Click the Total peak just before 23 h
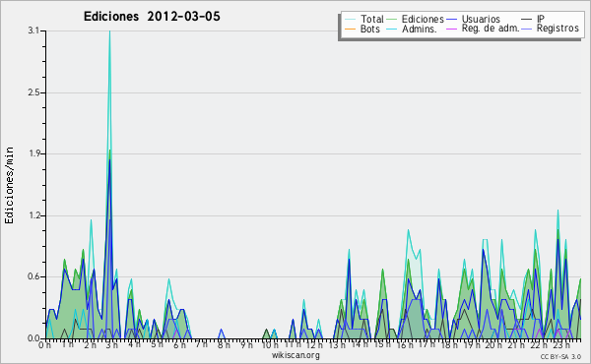 click(558, 212)
